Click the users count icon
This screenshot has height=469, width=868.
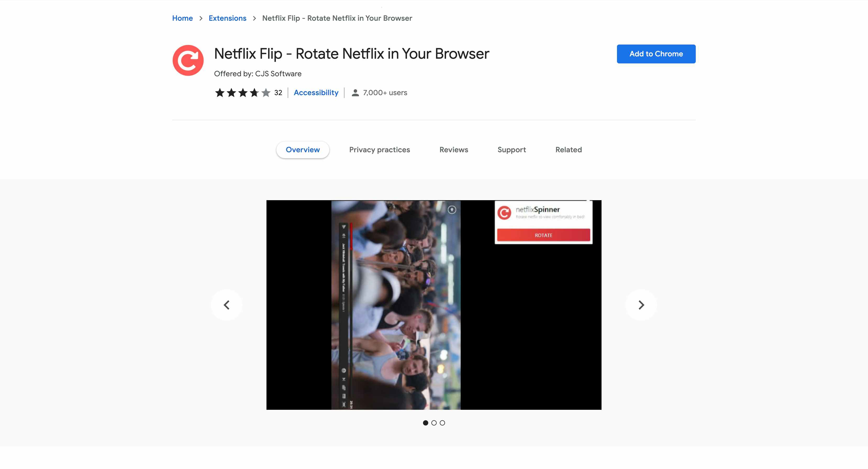pyautogui.click(x=354, y=92)
